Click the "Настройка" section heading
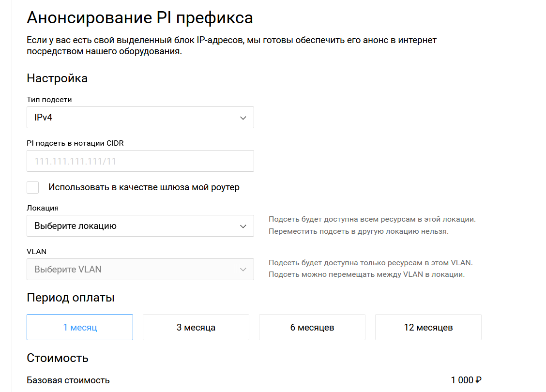The width and height of the screenshot is (546, 392). (57, 78)
